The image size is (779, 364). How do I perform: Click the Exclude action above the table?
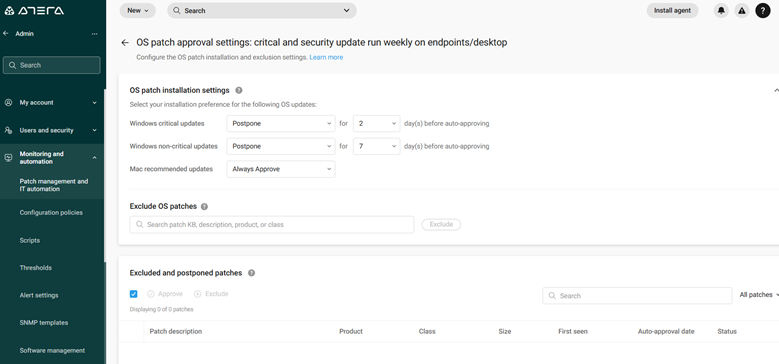(211, 294)
